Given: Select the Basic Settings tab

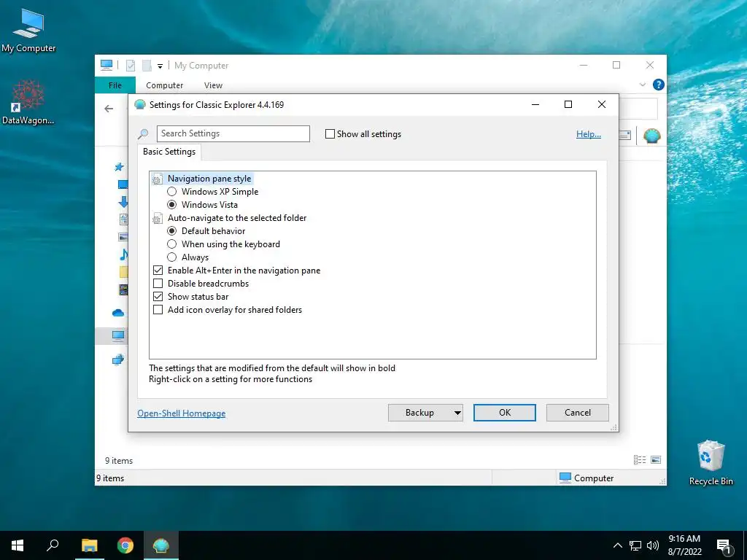Looking at the screenshot, I should pos(169,152).
